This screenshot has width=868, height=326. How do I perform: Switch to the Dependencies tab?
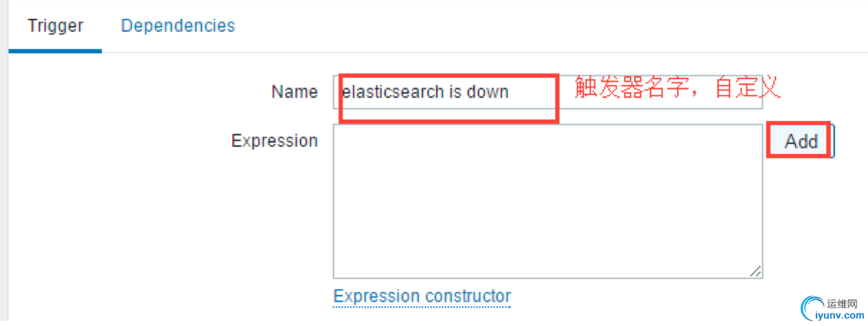[178, 26]
